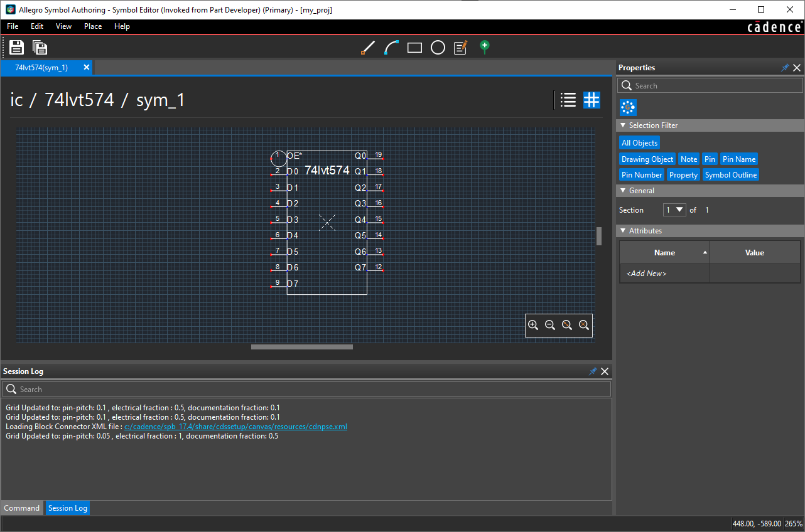Select pin name D7 on the symbol
This screenshot has width=805, height=532.
(x=293, y=284)
